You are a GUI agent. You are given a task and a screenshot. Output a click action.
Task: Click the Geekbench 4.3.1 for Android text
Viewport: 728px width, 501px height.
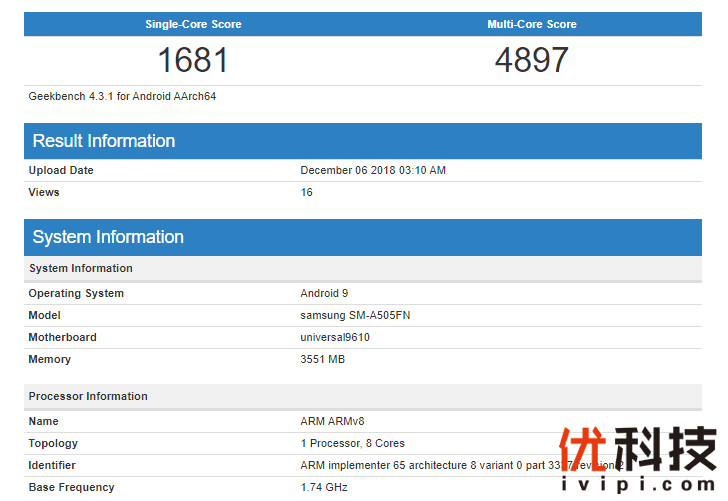point(123,97)
